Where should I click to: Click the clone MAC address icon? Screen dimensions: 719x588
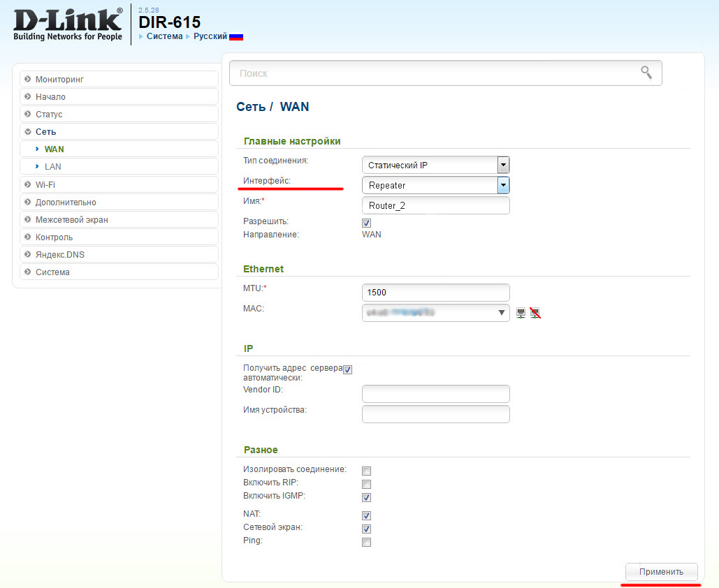click(x=521, y=313)
